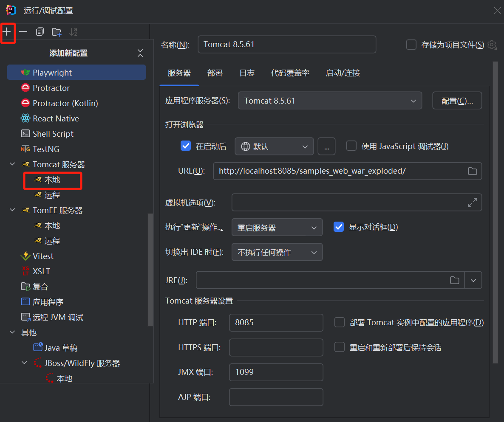Enable 使用 JavaScript 调试器 checkbox
The width and height of the screenshot is (504, 422).
[x=351, y=146]
